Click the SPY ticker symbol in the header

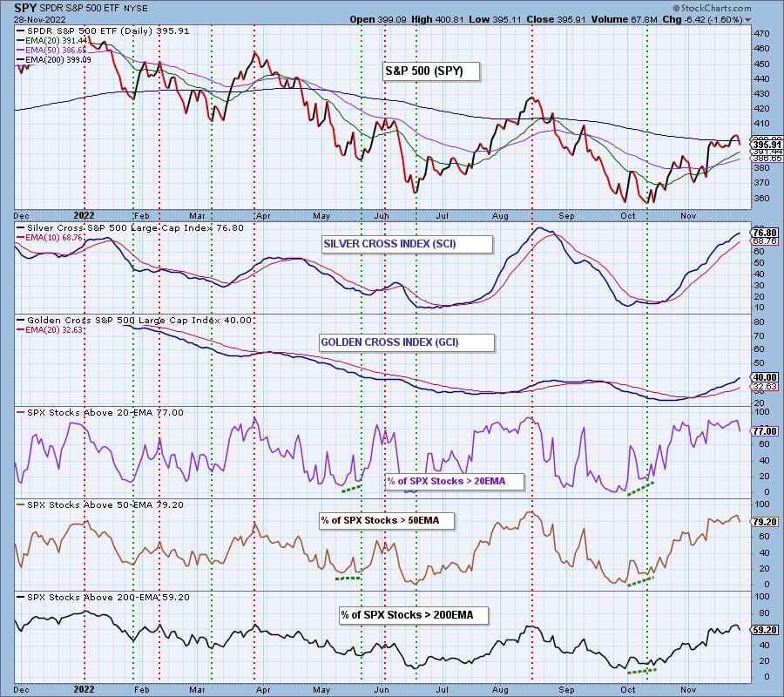pos(25,8)
